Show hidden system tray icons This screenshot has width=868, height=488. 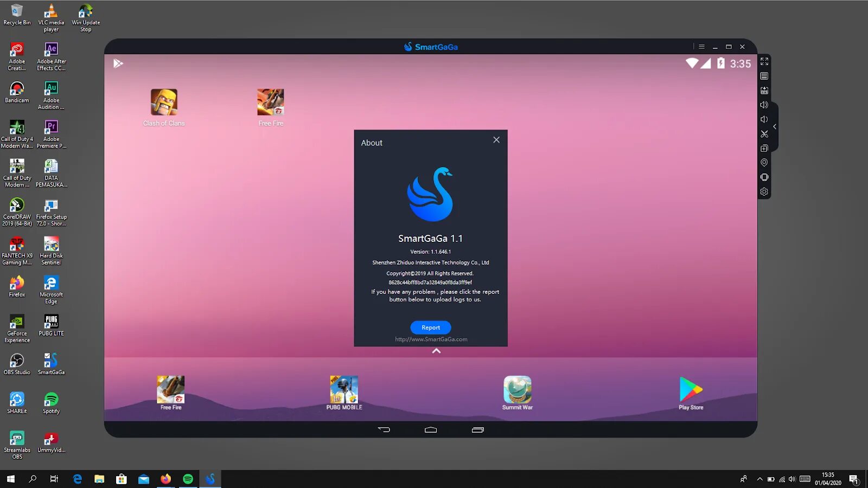tap(759, 479)
